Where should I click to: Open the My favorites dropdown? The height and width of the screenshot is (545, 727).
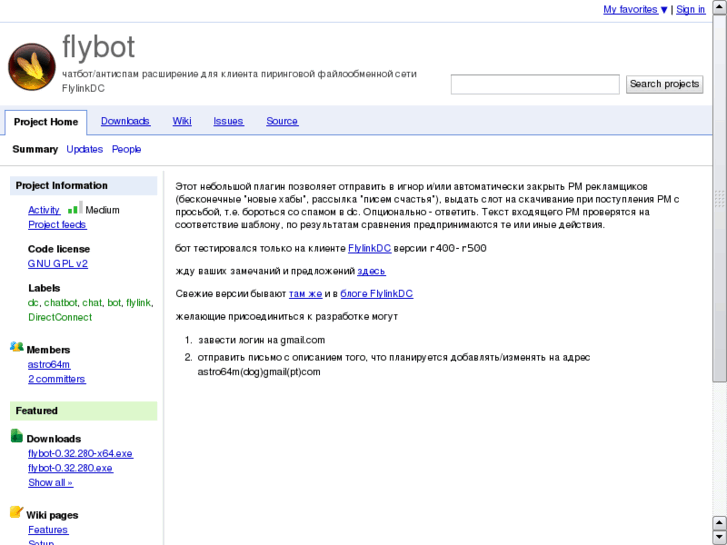click(x=635, y=9)
